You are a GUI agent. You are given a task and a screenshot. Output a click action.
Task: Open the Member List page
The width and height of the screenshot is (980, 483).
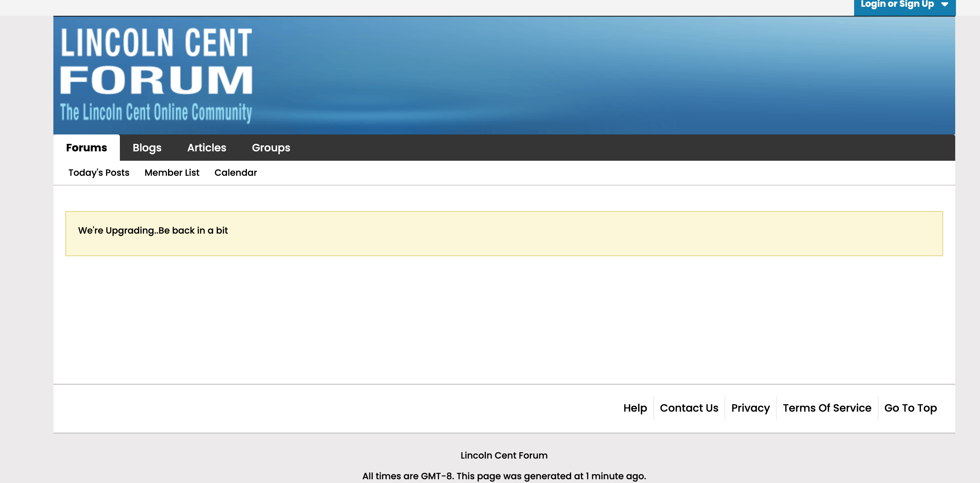(x=172, y=173)
